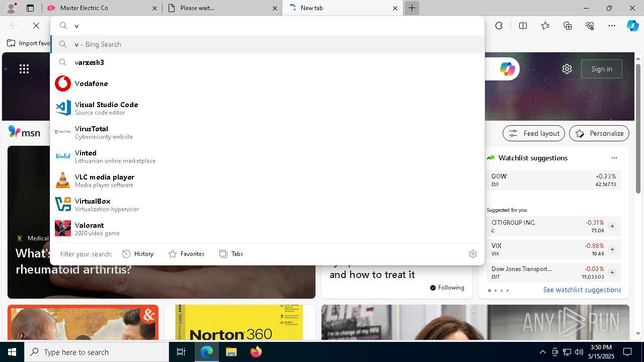Screen dimensions: 644x362
Task: Open the MSN app launcher grid
Action: [x=24, y=69]
